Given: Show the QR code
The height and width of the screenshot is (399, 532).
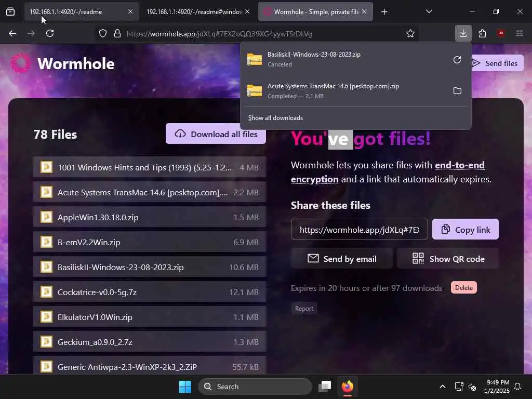Looking at the screenshot, I should tap(447, 259).
